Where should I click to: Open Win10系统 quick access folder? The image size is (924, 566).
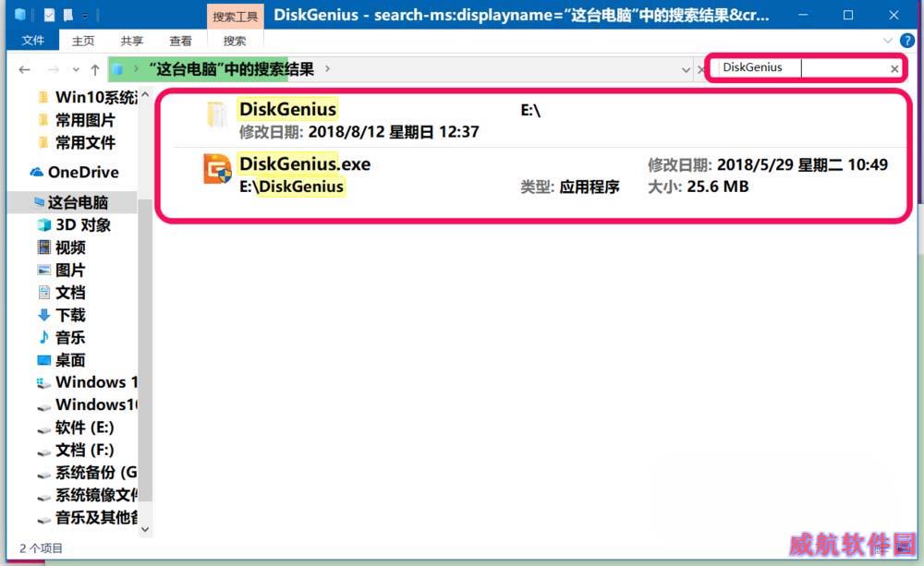[97, 97]
